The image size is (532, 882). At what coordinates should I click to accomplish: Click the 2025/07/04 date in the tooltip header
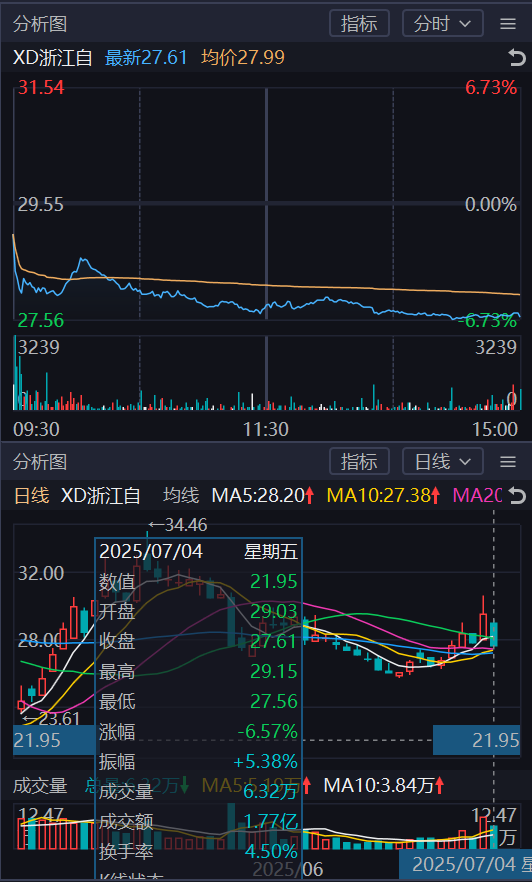(151, 552)
